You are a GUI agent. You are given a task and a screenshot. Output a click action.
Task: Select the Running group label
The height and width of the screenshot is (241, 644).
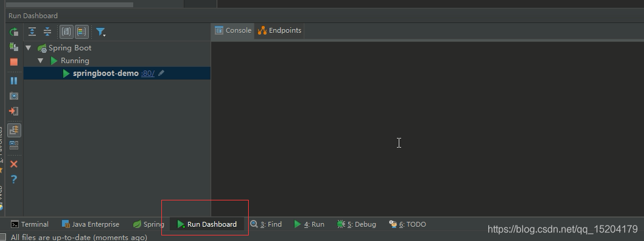coord(74,61)
